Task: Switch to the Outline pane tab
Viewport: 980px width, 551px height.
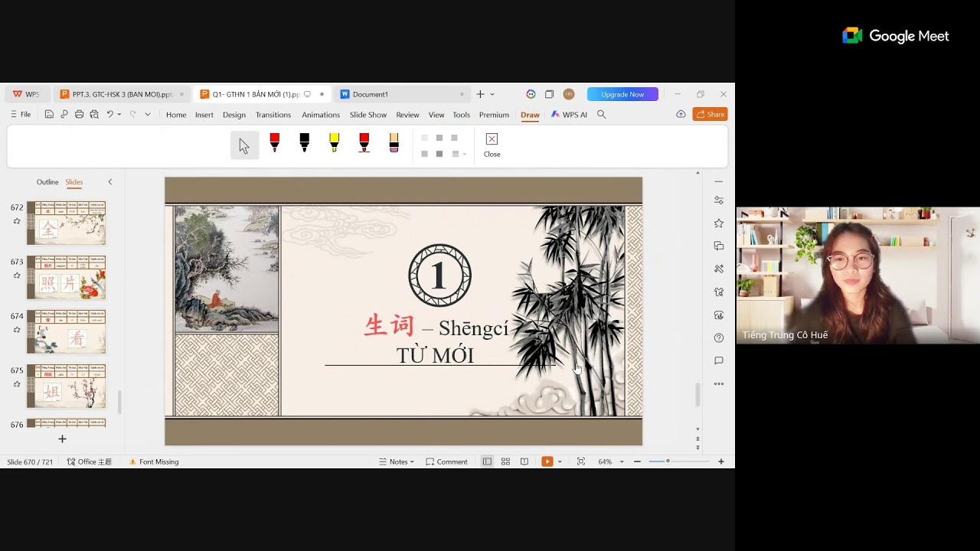Action: click(x=47, y=182)
